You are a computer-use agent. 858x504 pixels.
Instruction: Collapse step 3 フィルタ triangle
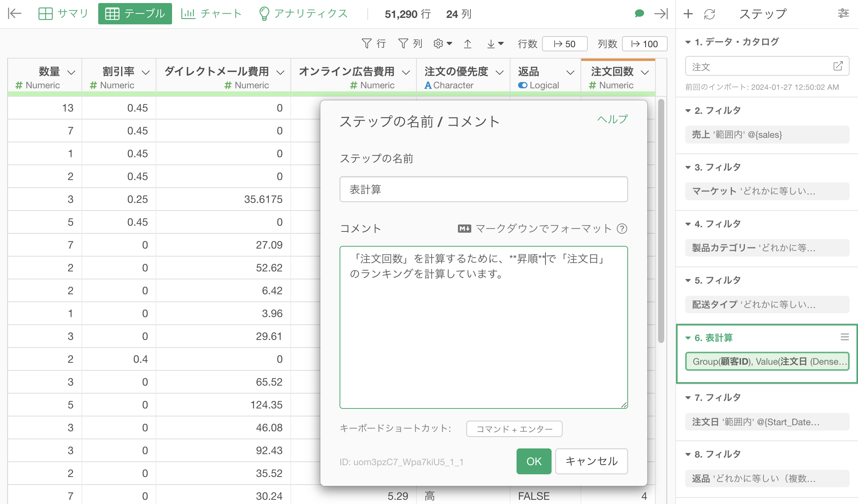tap(688, 167)
